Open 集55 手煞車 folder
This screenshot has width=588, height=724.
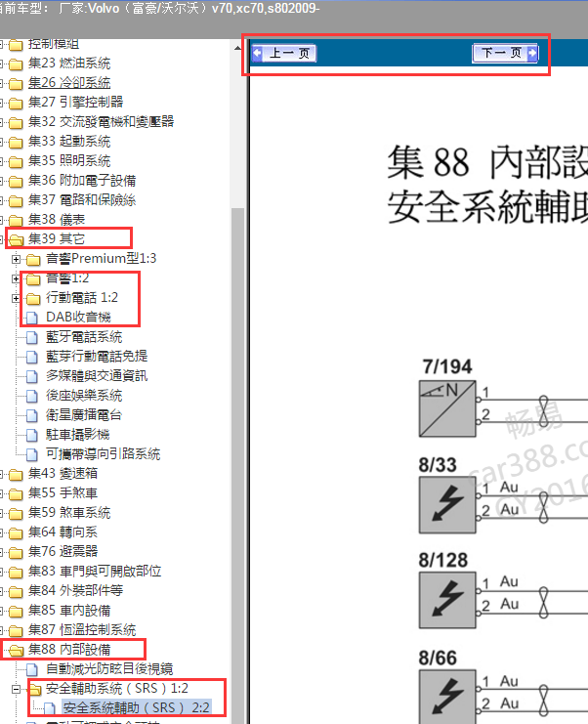pos(63,493)
